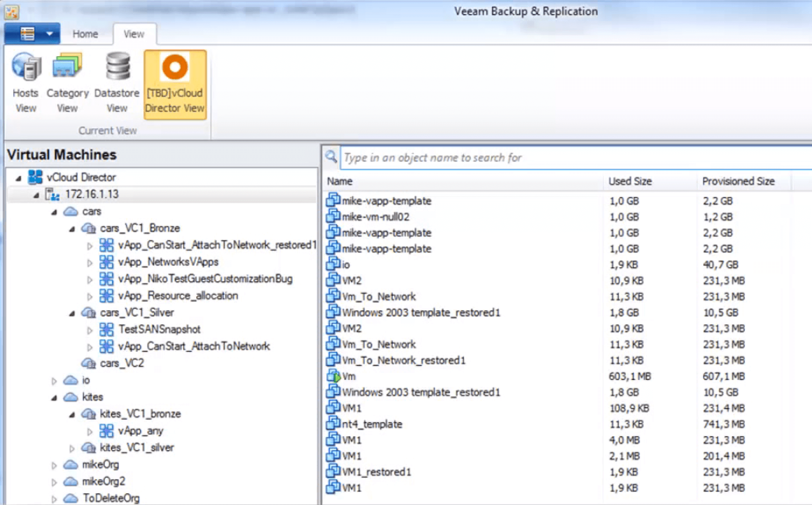
Task: Expand the io organization node
Action: pos(54,381)
